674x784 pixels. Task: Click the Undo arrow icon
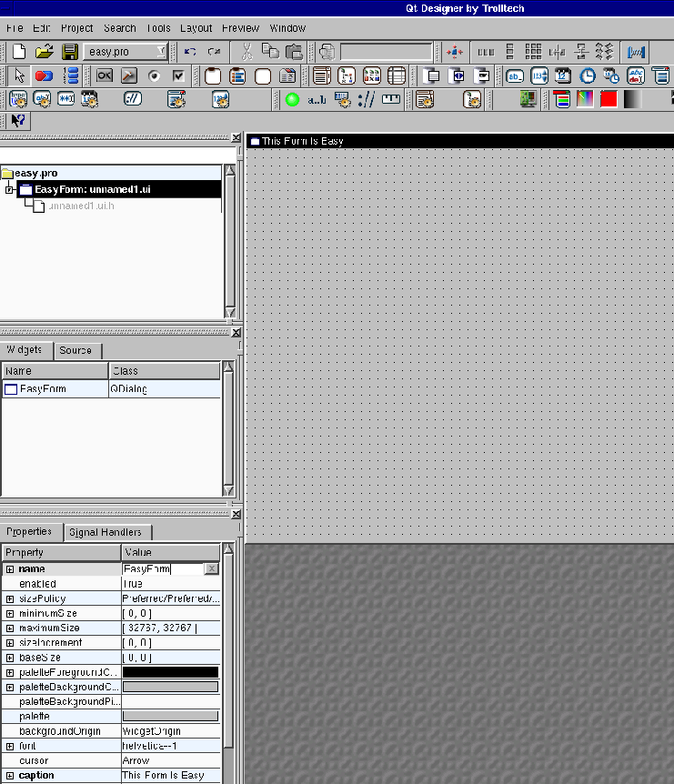(x=190, y=52)
